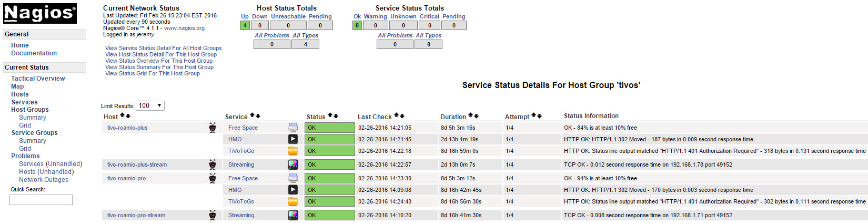Screen dimensions: 868x223
Task: Open the Services page from sidebar
Action: (x=24, y=102)
